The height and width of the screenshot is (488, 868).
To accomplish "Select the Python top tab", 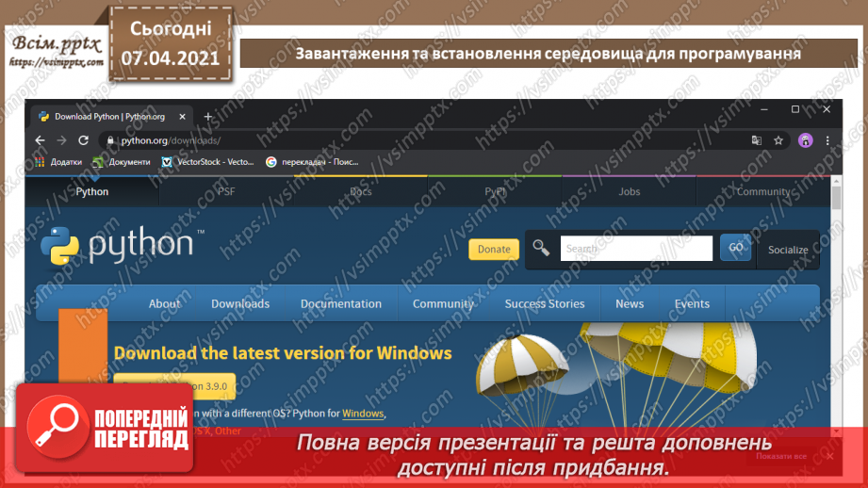I will click(x=92, y=191).
